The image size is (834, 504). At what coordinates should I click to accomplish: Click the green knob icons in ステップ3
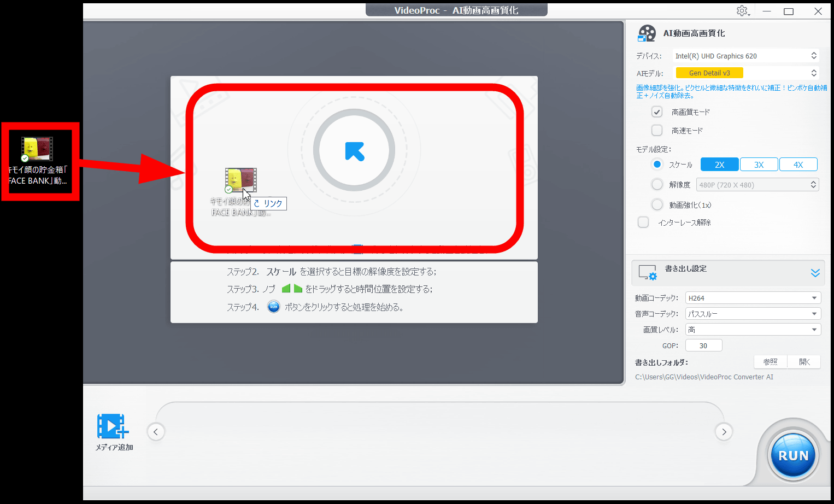tap(292, 289)
